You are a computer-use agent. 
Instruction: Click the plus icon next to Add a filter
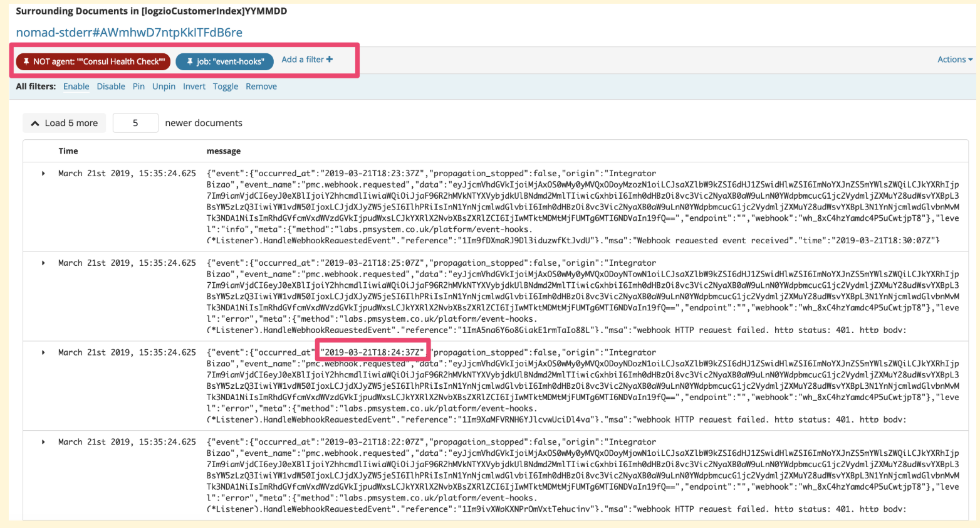(x=330, y=60)
